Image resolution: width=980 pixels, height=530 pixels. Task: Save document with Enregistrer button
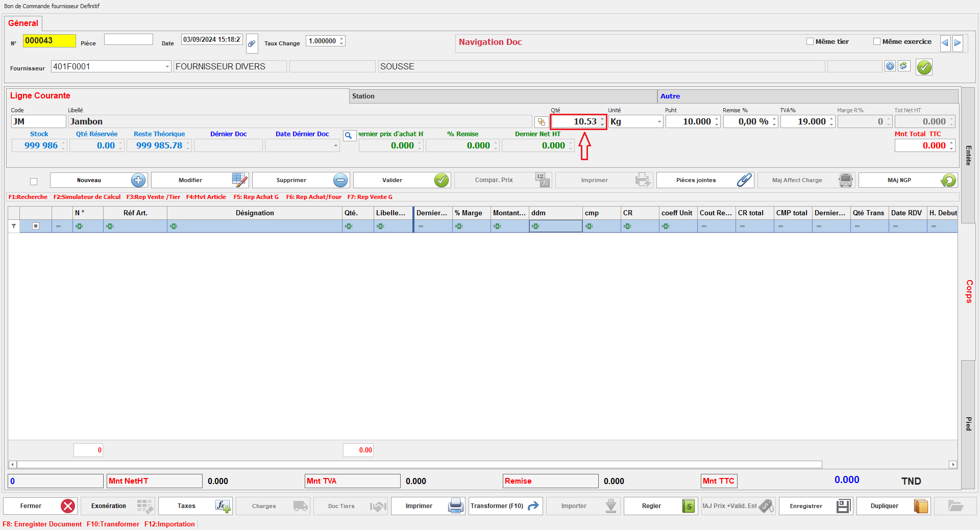tap(816, 506)
